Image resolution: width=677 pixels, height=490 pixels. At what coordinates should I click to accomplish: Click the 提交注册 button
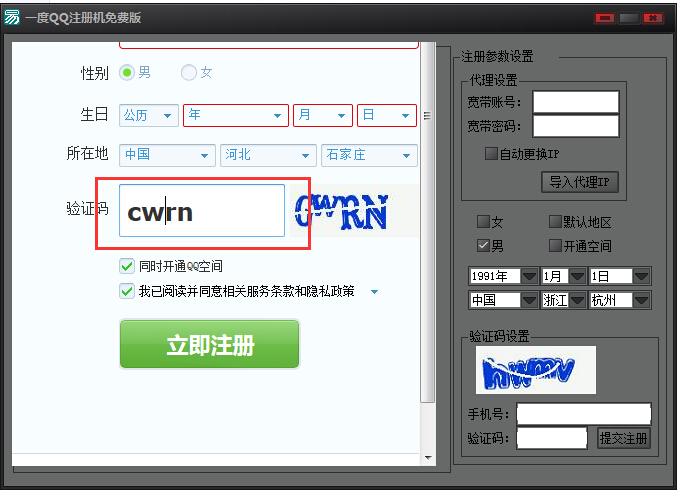[x=624, y=438]
